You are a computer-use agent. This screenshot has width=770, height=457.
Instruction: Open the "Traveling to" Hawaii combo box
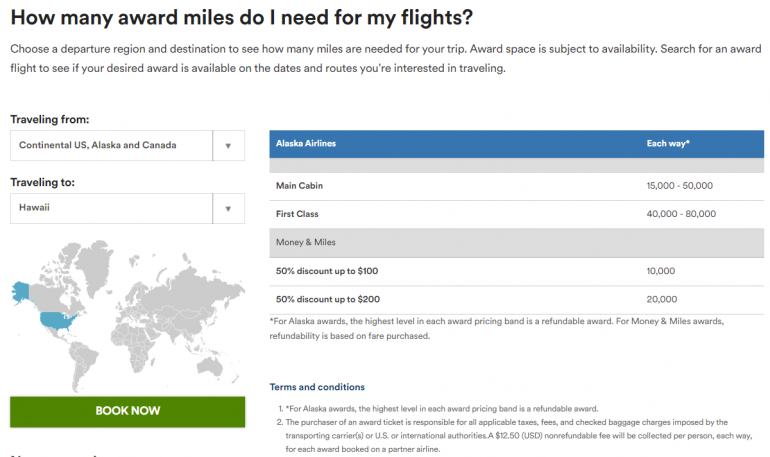pos(112,208)
